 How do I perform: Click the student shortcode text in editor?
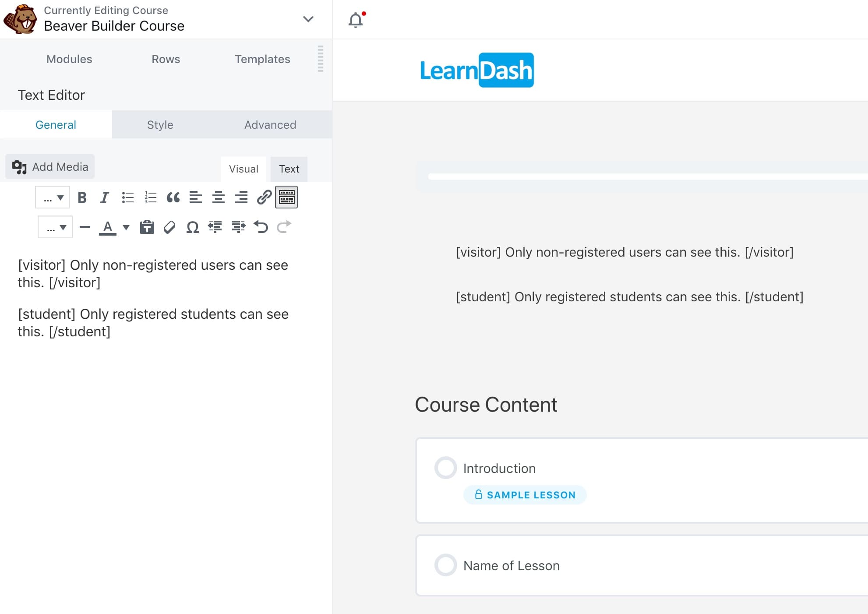pos(153,323)
